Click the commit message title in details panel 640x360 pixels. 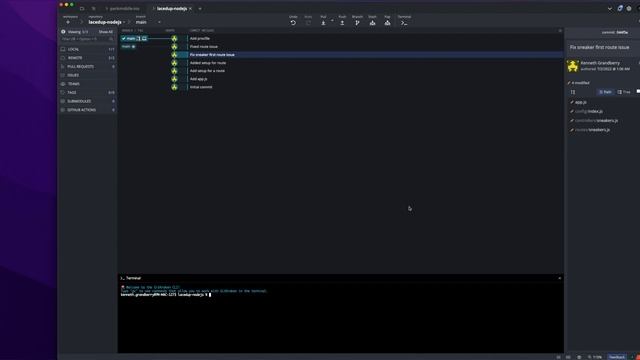[x=599, y=47]
